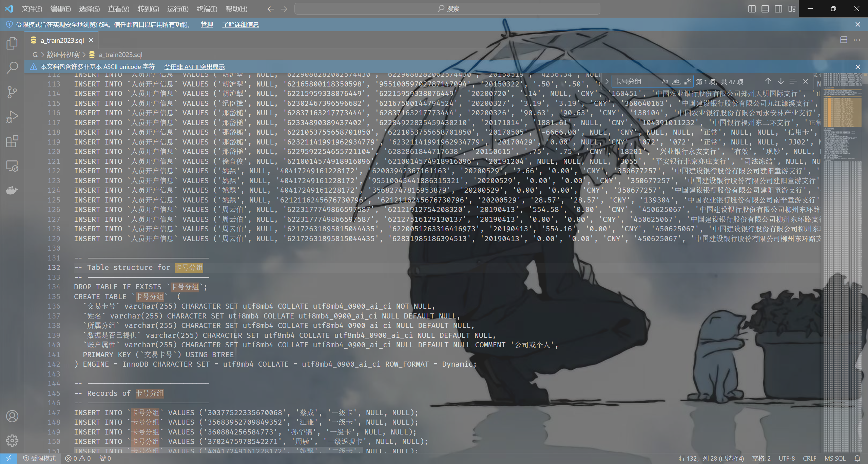Click 禁用非 ASCII 突出显示 link
This screenshot has height=464, width=868.
click(x=194, y=67)
